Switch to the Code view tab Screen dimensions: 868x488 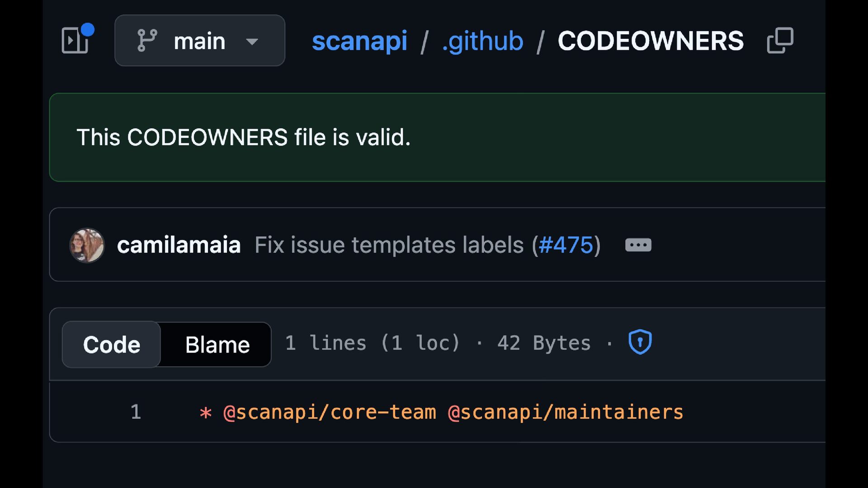coord(111,344)
